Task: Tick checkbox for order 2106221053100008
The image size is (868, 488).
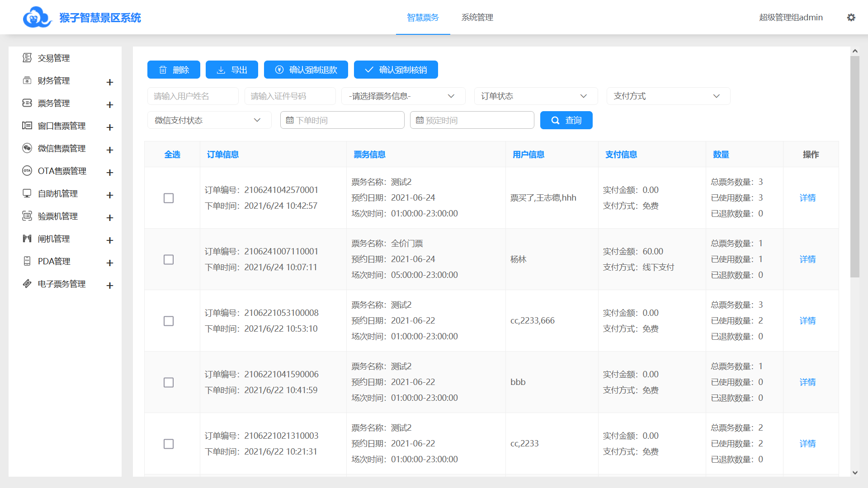Action: (169, 321)
